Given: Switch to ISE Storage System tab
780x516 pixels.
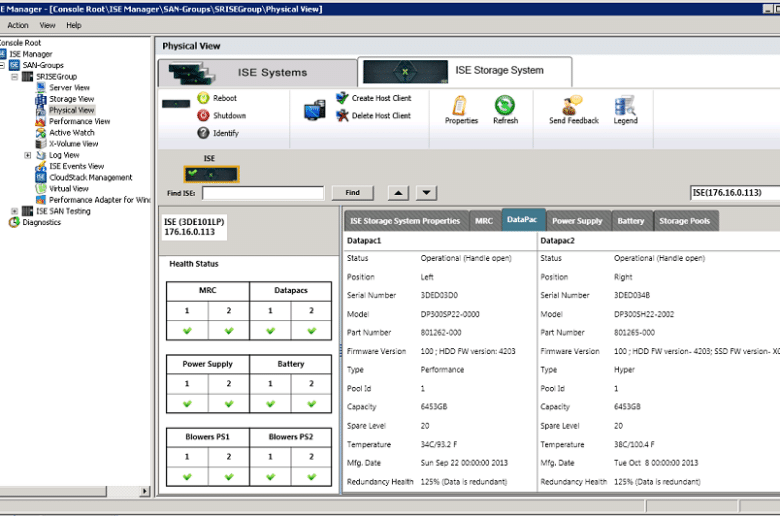Looking at the screenshot, I should click(x=465, y=71).
